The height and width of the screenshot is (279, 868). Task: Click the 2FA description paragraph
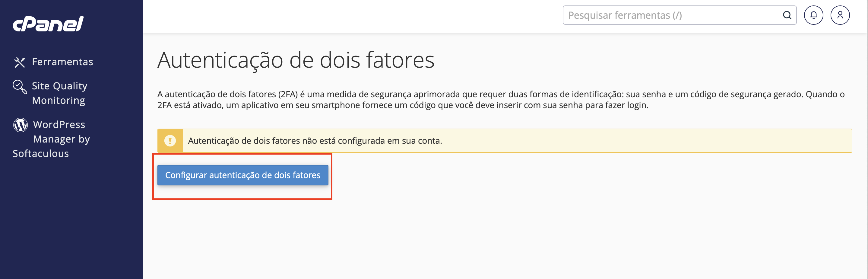click(x=501, y=100)
